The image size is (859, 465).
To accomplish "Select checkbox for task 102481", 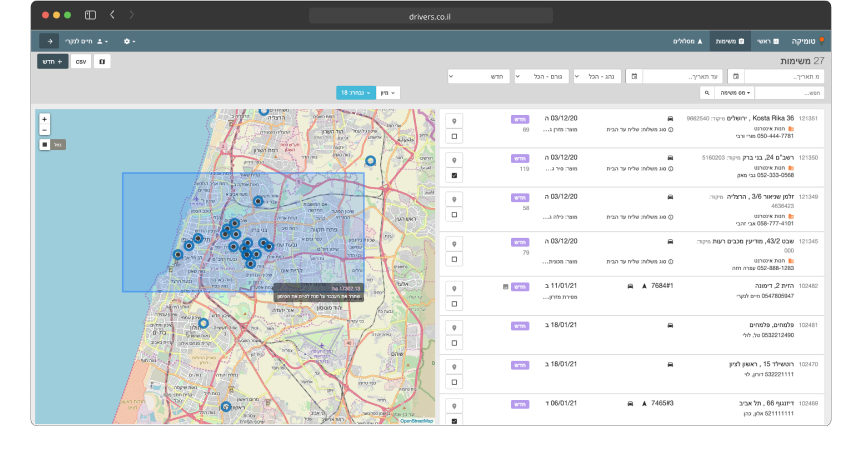I will pyautogui.click(x=454, y=343).
